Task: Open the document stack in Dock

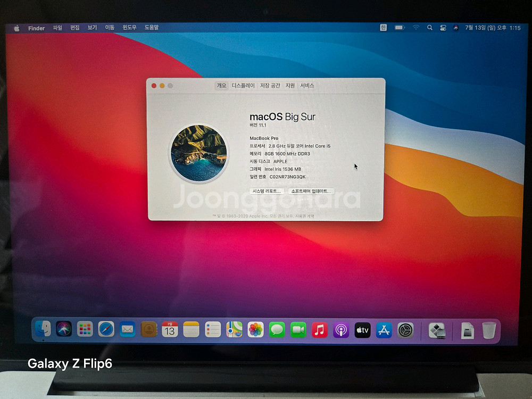Action: (467, 330)
